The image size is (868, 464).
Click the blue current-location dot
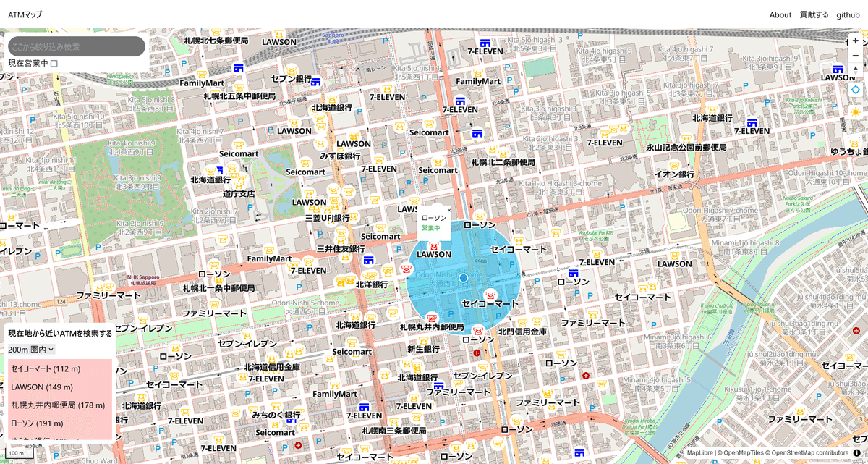464,278
